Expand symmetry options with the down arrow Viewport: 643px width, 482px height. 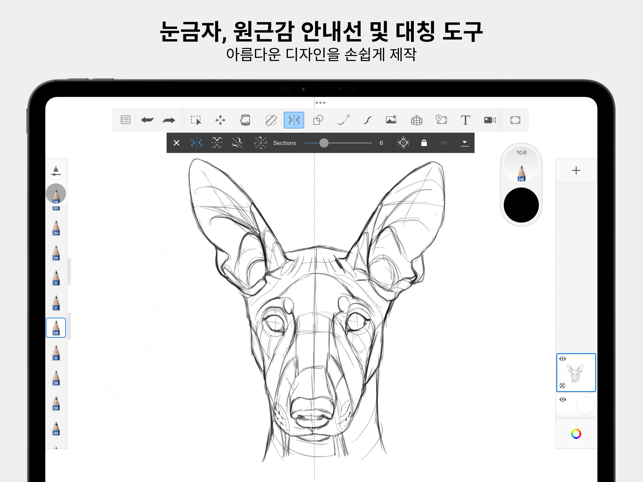coord(464,143)
